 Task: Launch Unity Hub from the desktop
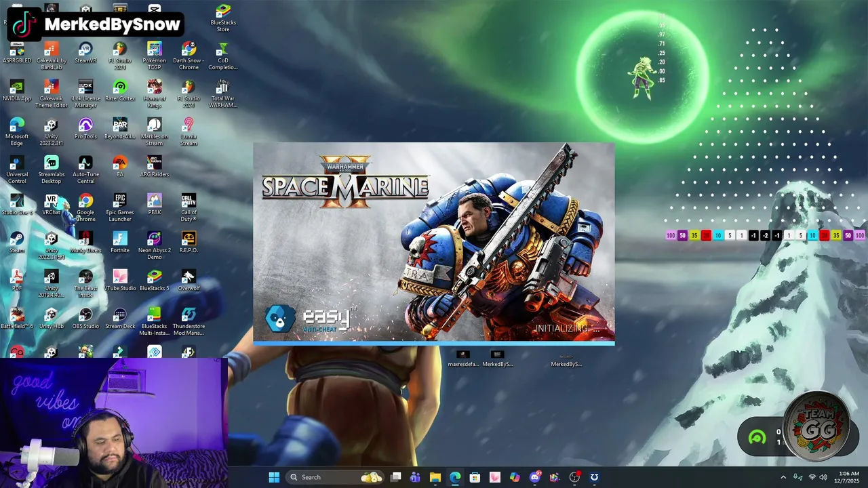point(52,318)
